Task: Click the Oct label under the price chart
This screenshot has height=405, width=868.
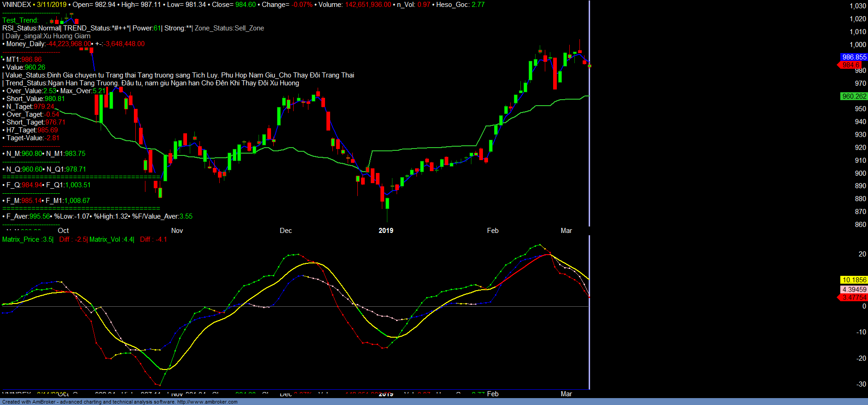Action: click(x=63, y=231)
